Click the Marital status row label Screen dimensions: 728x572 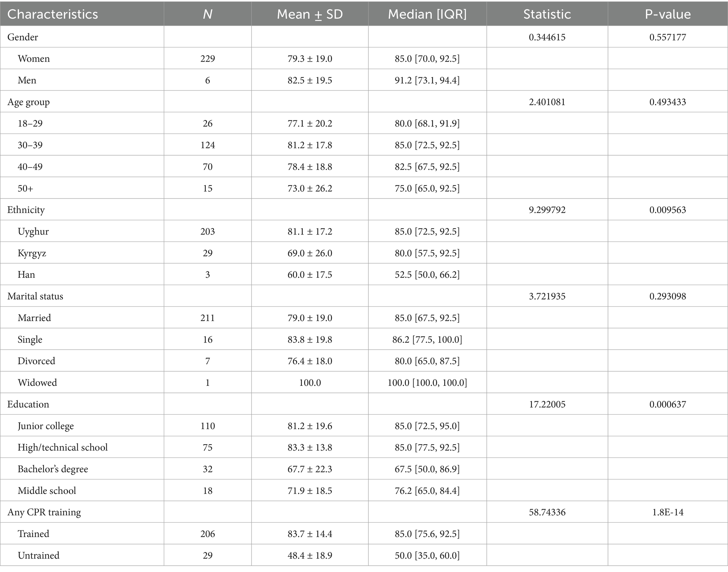(x=35, y=296)
